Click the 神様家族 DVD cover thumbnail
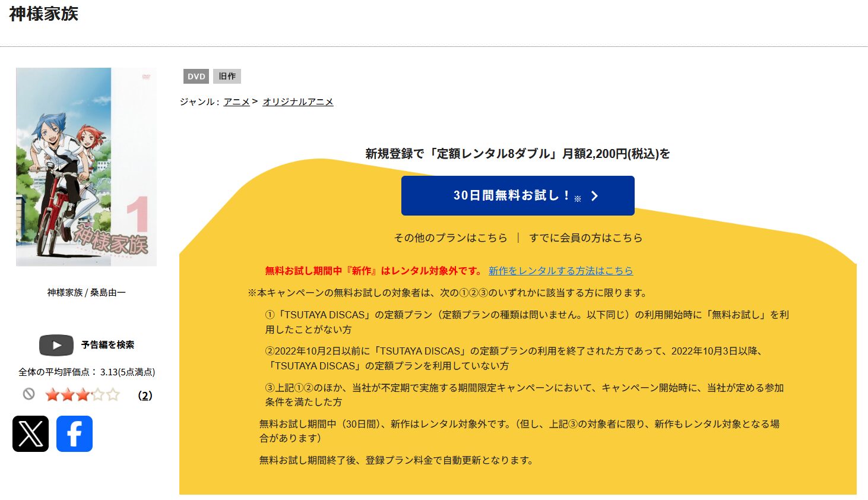Image resolution: width=868 pixels, height=500 pixels. 86,167
